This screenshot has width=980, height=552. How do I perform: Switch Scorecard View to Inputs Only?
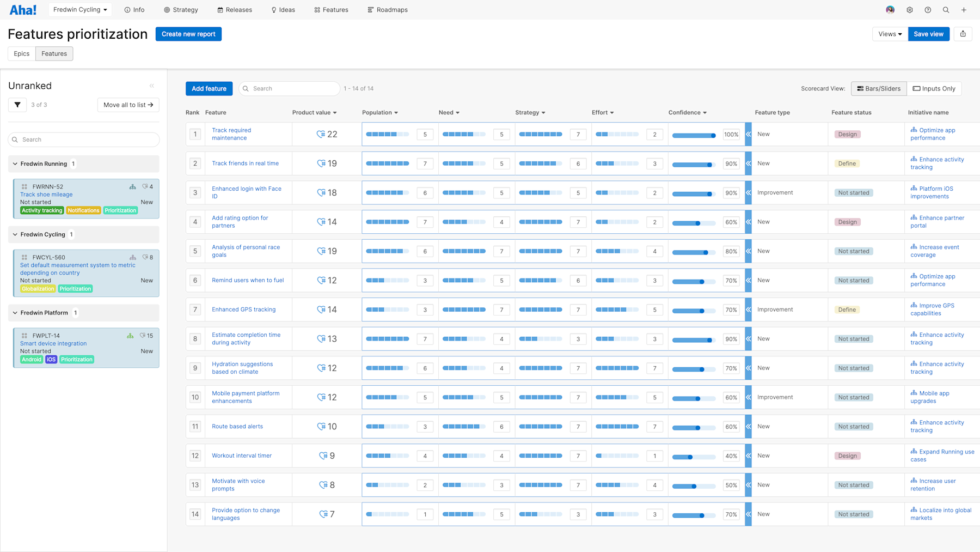click(x=934, y=88)
